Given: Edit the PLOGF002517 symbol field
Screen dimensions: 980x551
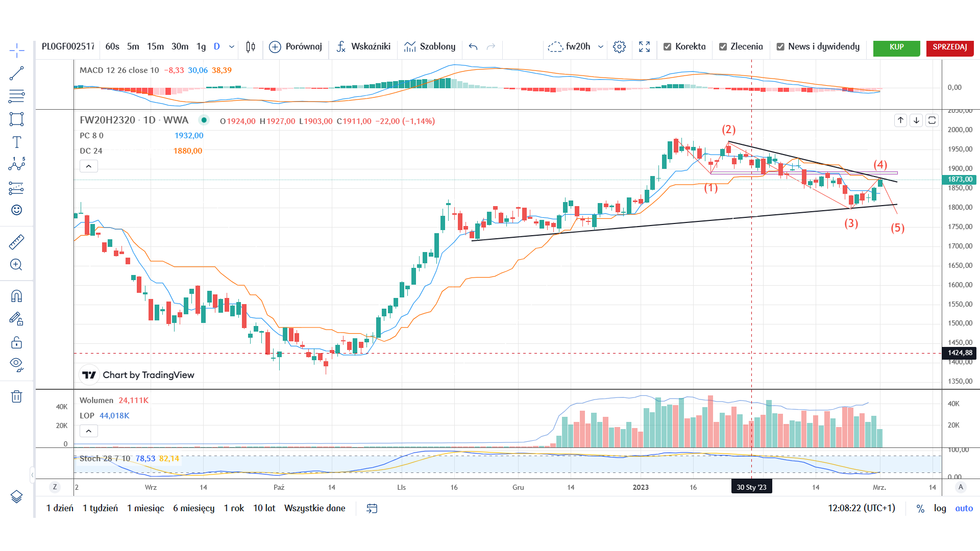Looking at the screenshot, I should [68, 47].
